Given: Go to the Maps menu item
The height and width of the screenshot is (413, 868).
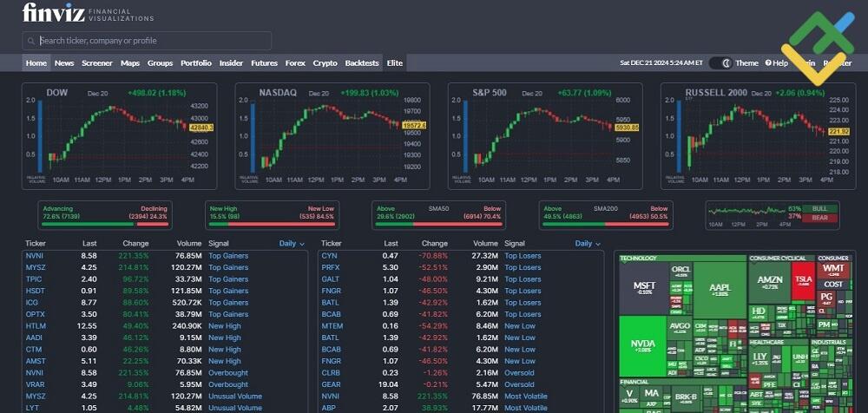Looking at the screenshot, I should click(x=130, y=63).
